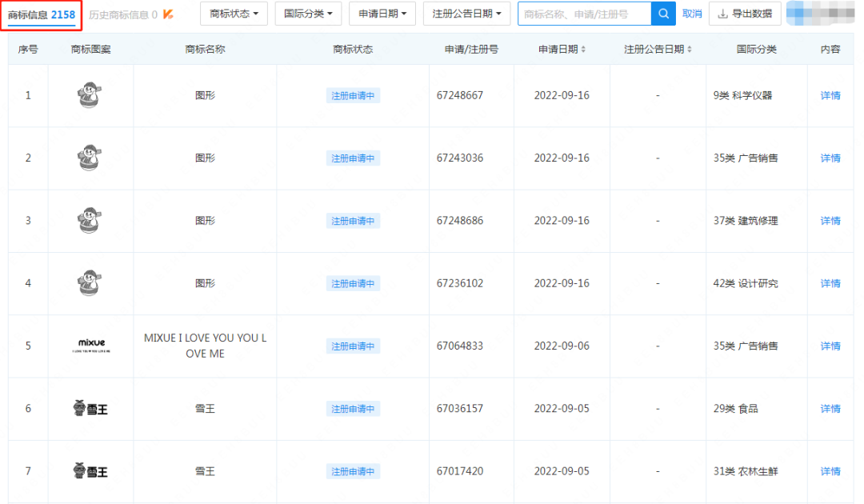The image size is (864, 504).
Task: Click 取消 to cancel the search
Action: pyautogui.click(x=692, y=14)
